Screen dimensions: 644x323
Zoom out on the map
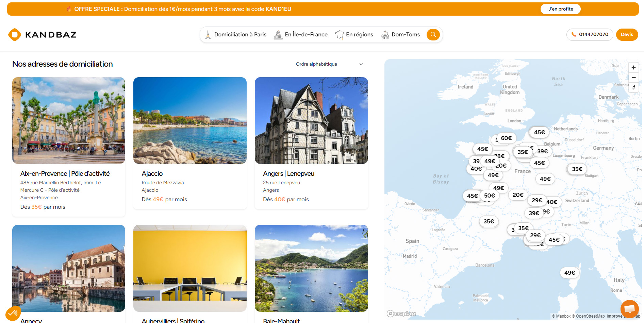click(x=633, y=78)
